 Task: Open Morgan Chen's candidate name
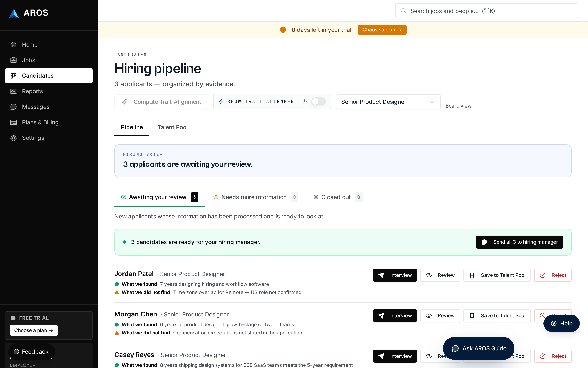136,314
